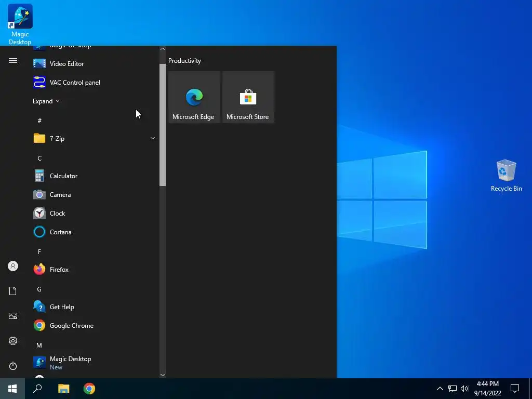Open the volume tray icon
Image resolution: width=532 pixels, height=399 pixels.
point(464,389)
